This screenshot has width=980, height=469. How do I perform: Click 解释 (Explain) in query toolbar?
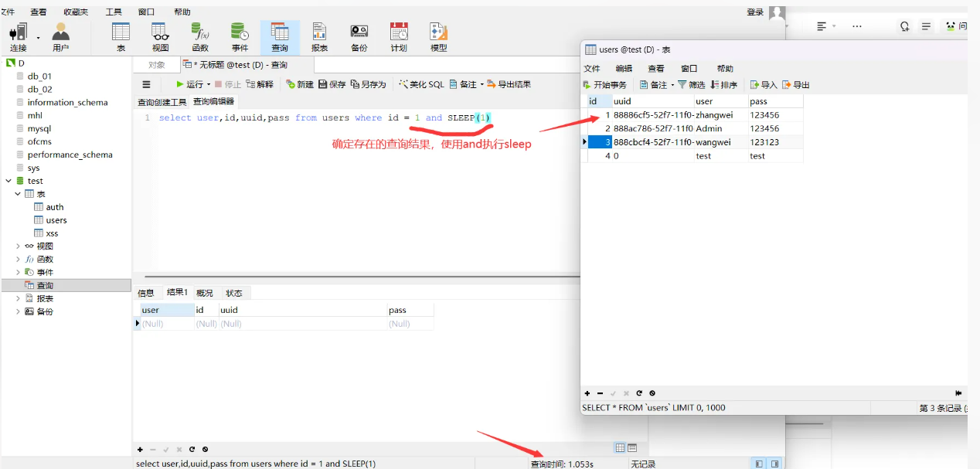[x=260, y=84]
